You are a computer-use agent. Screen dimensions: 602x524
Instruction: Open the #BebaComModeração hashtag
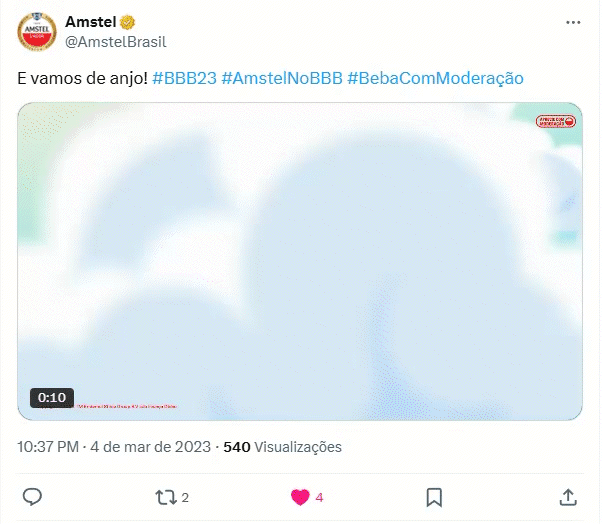tap(435, 78)
